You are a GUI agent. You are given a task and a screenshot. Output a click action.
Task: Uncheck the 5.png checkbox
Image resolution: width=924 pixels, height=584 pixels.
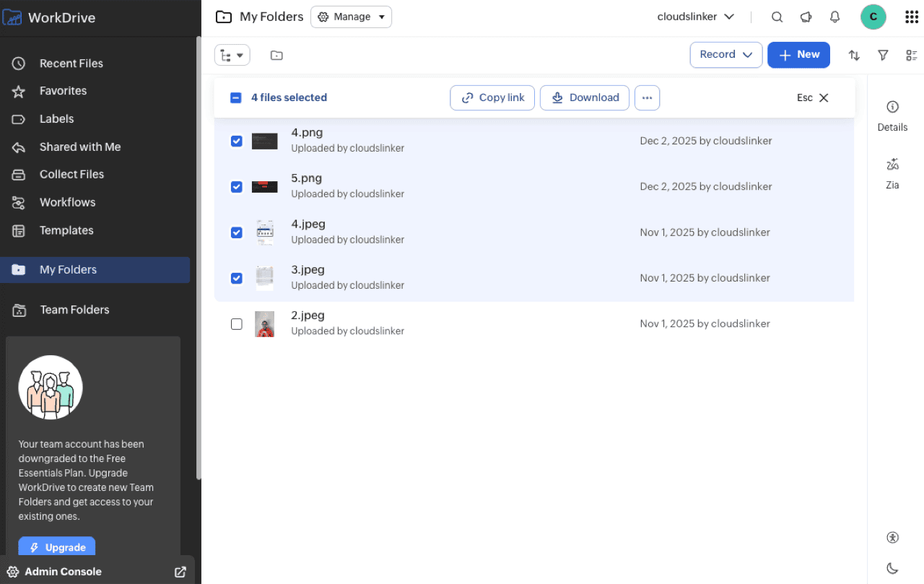[236, 186]
